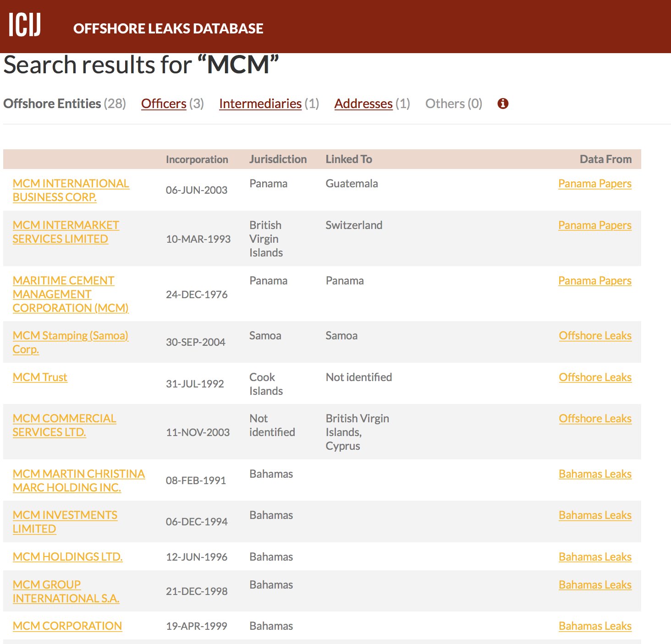Select the Others (0) tab
The height and width of the screenshot is (644, 671).
(x=454, y=104)
